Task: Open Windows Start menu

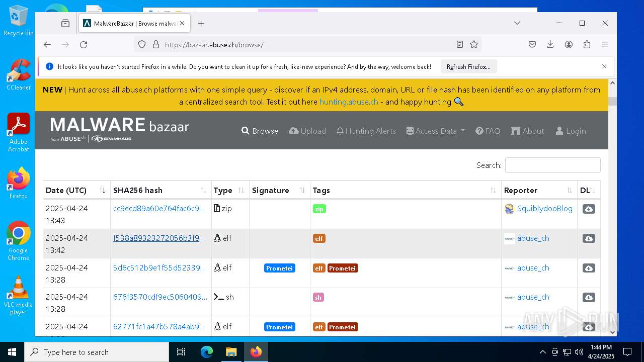Action: pyautogui.click(x=12, y=352)
